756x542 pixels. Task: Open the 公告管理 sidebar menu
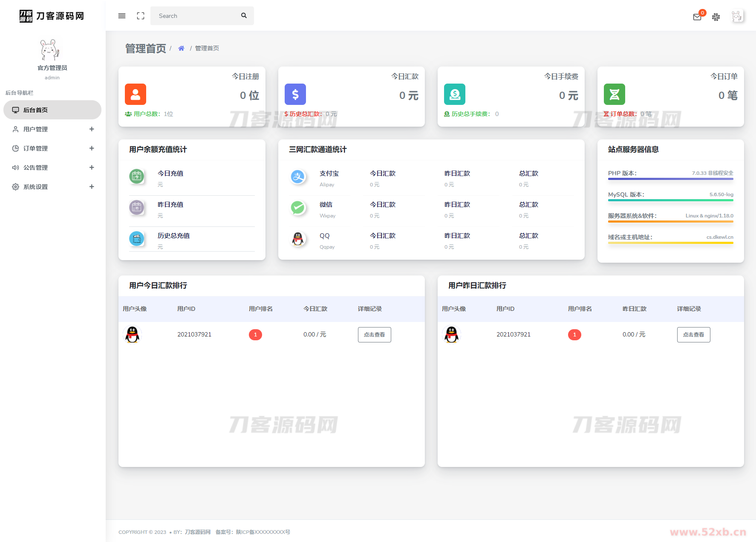click(x=36, y=168)
